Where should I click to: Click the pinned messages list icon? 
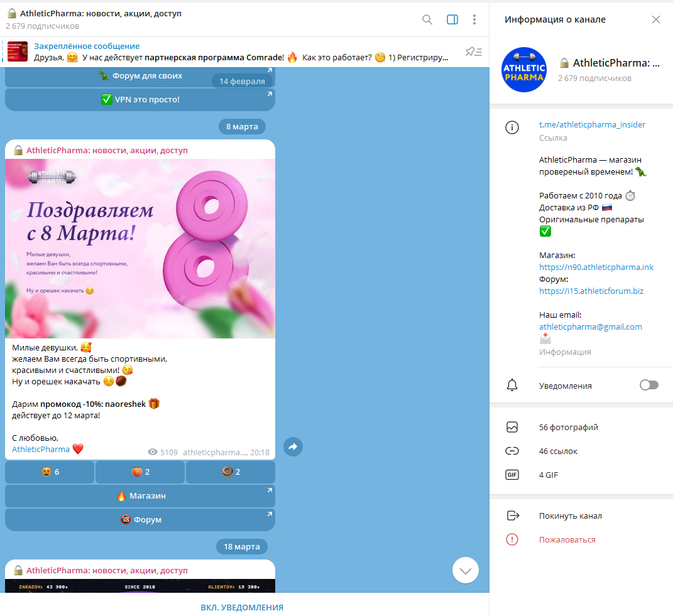click(x=473, y=52)
